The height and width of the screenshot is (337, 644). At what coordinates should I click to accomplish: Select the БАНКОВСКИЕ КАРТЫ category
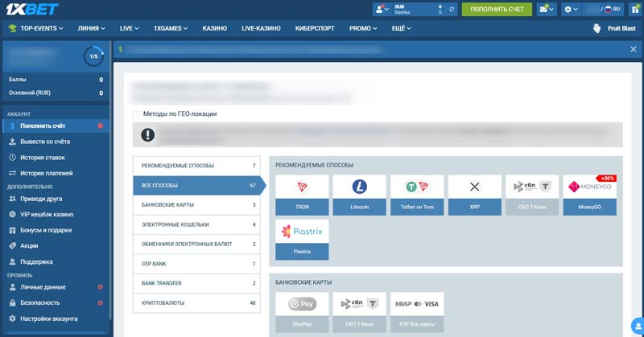197,204
